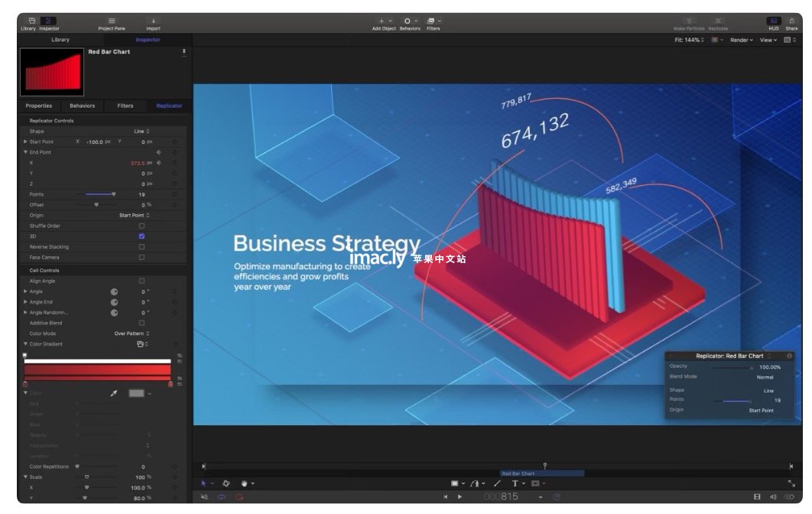Screen dimensions: 812x514
Task: Open the Library toolbar icon
Action: pos(31,21)
